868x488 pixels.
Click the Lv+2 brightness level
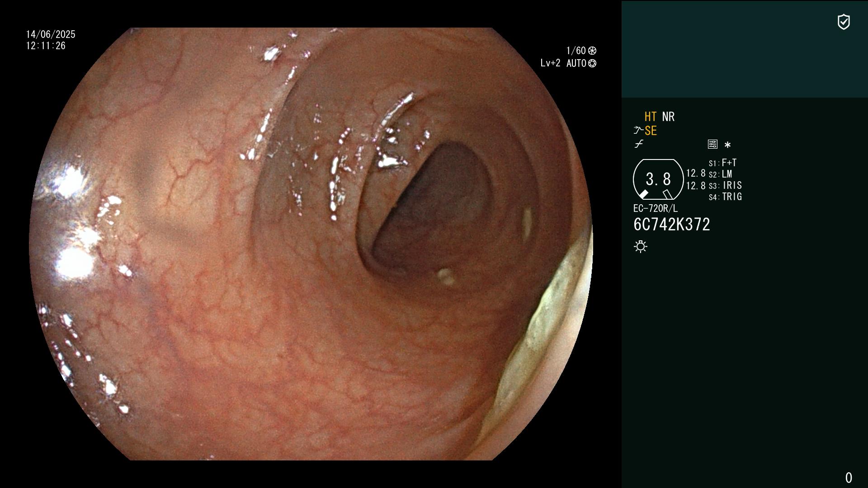coord(550,63)
